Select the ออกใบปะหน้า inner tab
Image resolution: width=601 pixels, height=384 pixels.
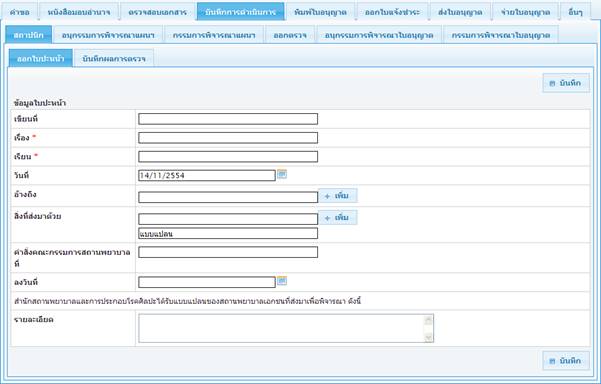click(x=41, y=58)
